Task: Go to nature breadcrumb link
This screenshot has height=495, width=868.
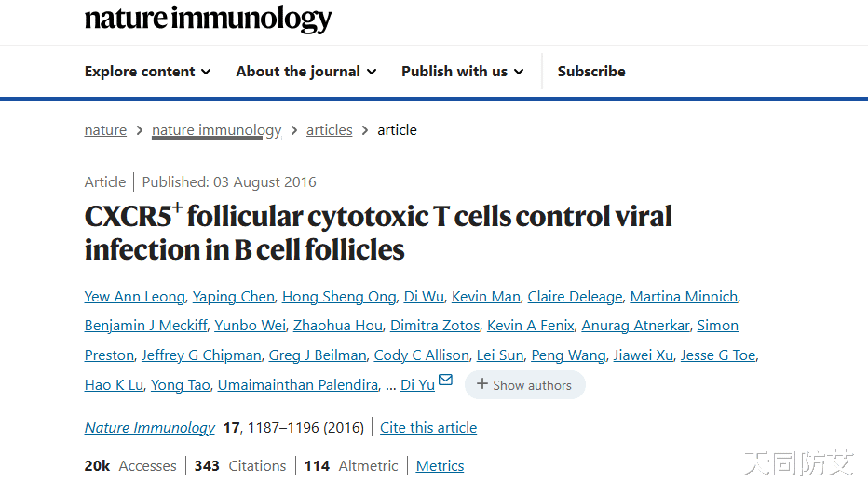Action: (x=105, y=130)
